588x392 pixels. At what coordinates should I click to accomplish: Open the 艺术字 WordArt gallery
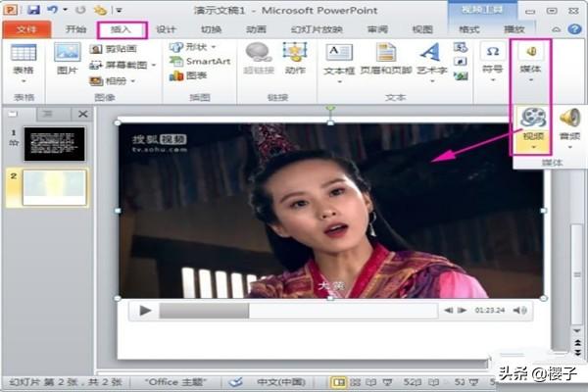(x=432, y=63)
